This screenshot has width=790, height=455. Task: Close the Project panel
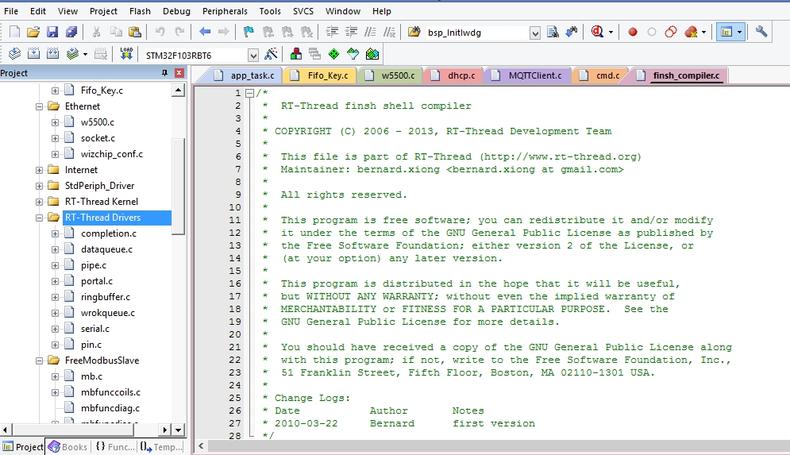point(179,73)
